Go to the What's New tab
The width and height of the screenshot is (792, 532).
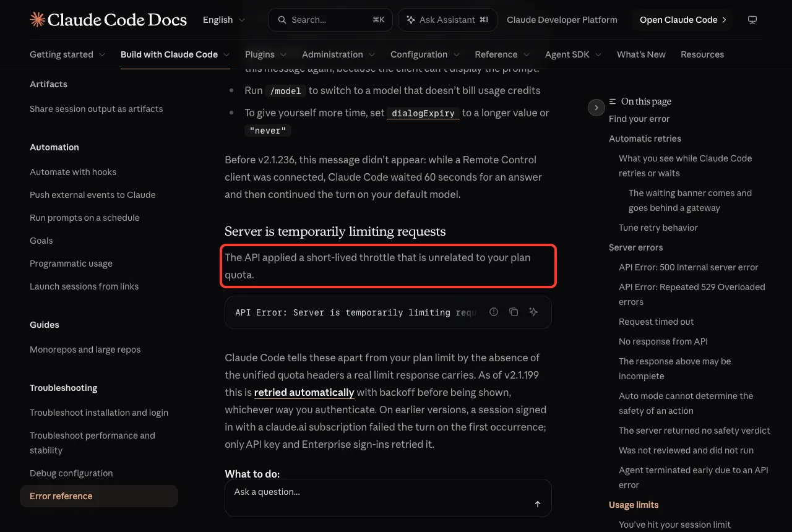641,54
